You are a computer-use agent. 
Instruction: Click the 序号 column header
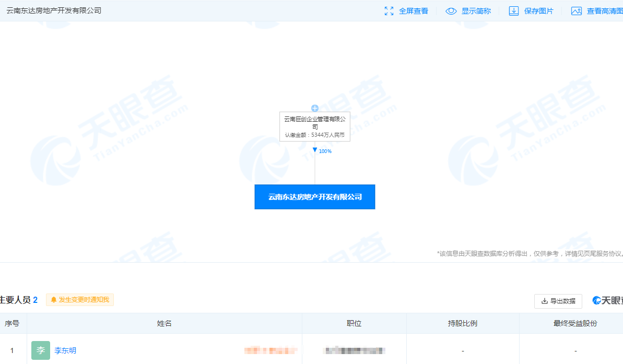click(x=12, y=323)
